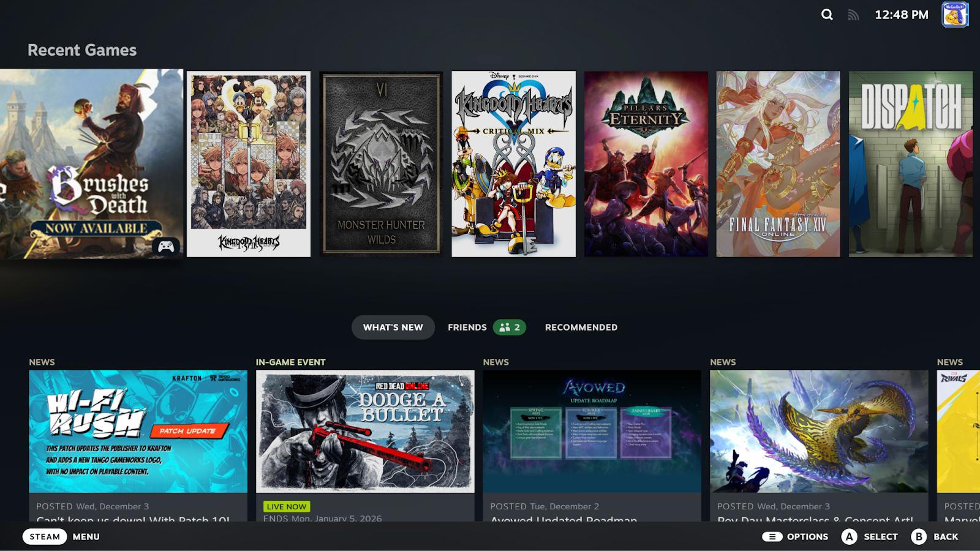Switch to the FRIENDS tab
The width and height of the screenshot is (980, 551).
coord(467,327)
